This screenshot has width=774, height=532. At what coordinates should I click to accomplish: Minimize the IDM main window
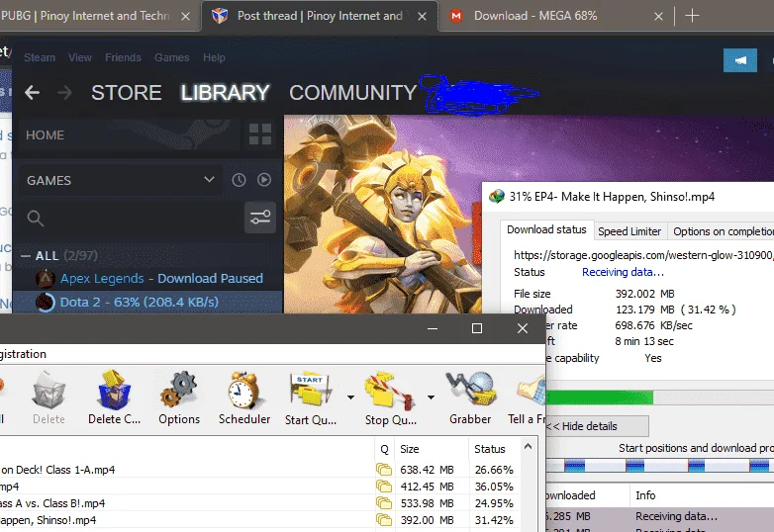tap(433, 328)
